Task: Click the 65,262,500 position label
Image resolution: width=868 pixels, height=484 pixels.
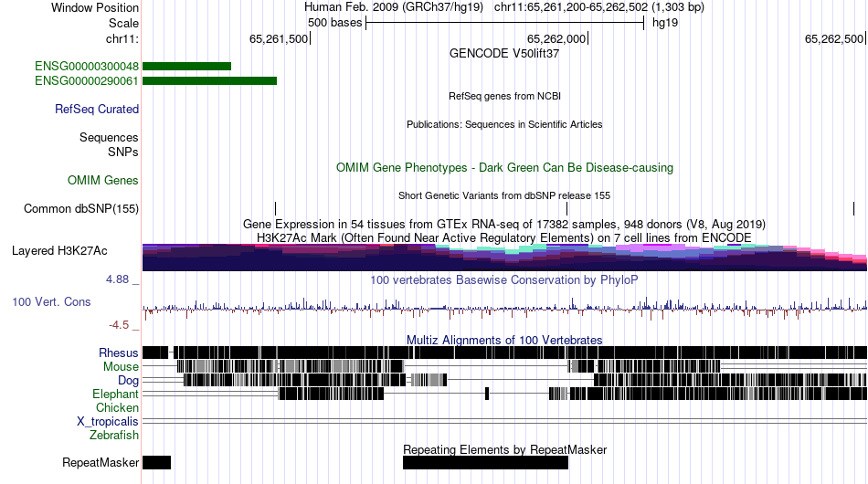Action: coord(834,38)
